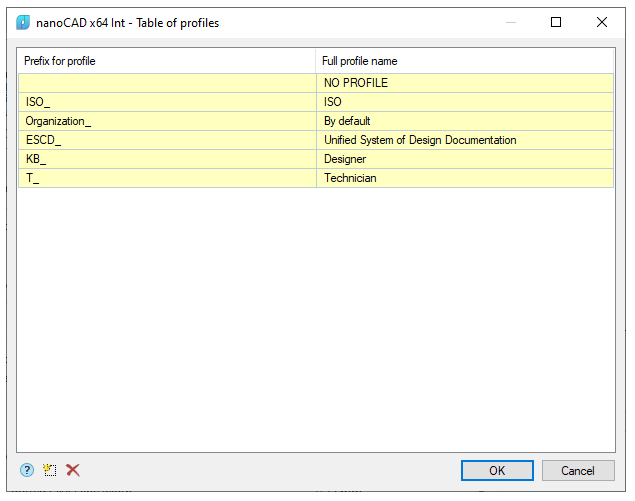This screenshot has width=635, height=501.
Task: Maximize the Table of profiles window
Action: [x=556, y=22]
